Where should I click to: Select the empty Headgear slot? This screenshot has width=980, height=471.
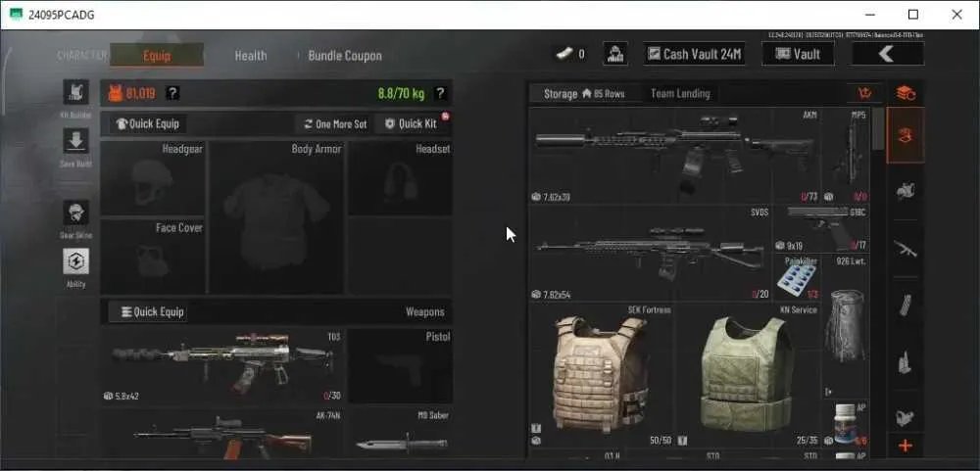[153, 178]
